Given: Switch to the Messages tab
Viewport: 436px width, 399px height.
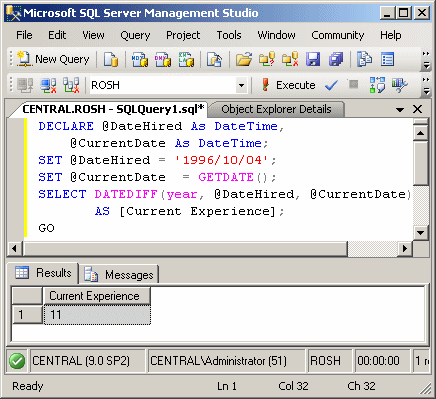Looking at the screenshot, I should (119, 275).
